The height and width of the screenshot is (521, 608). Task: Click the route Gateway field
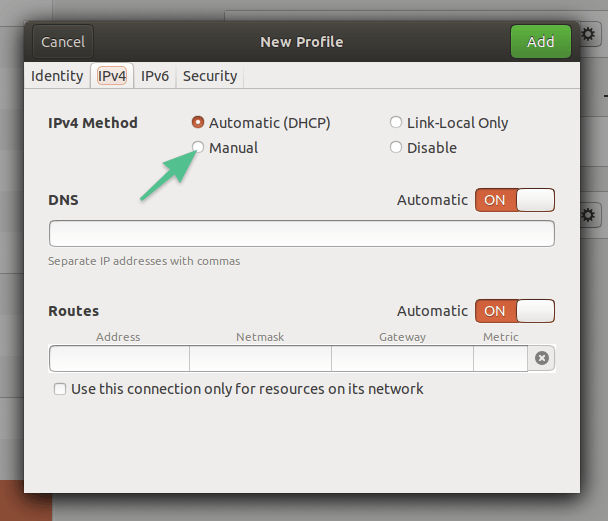pos(402,358)
